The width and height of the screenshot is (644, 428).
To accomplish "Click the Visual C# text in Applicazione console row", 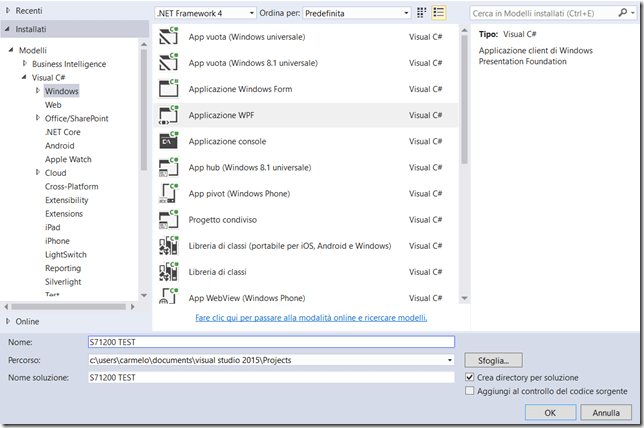I will coord(426,141).
